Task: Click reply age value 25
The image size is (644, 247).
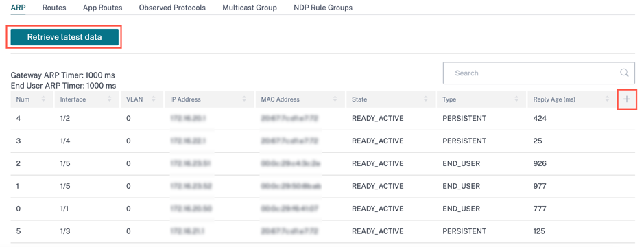Action: [x=538, y=141]
